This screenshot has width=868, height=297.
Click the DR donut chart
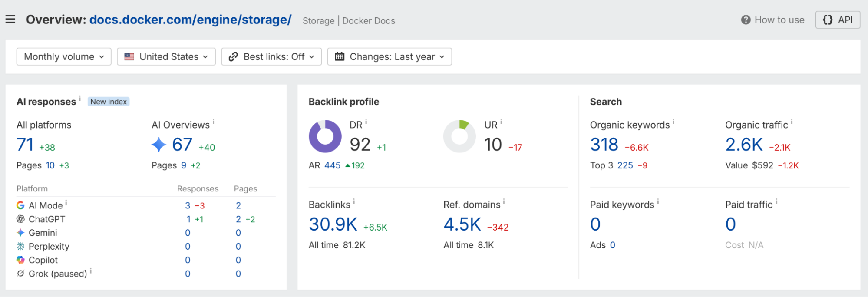(325, 136)
